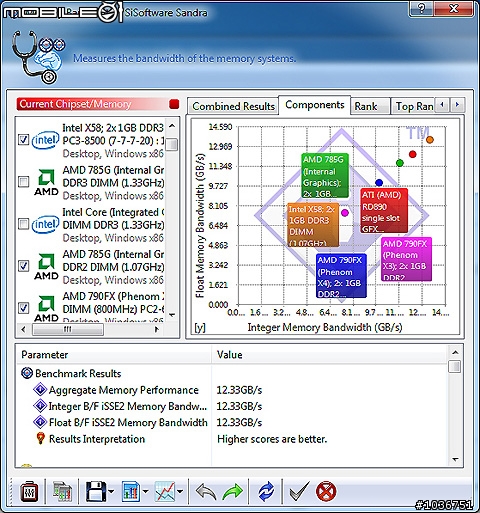480x513 pixels.
Task: Click the chipset list horizontal scrollbar thumb
Action: 68,329
